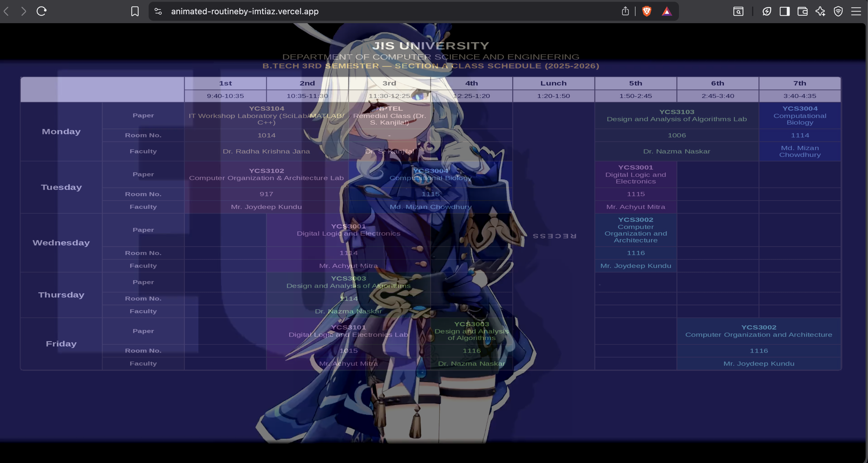Click the 3:40-4:35 time slot
Screen dimensions: 868x463
[800, 96]
